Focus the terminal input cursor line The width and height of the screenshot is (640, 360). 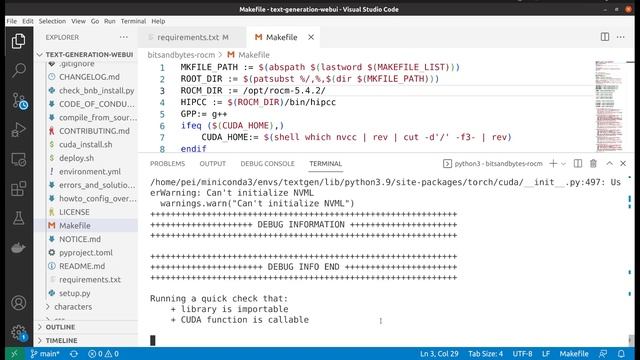pos(153,340)
